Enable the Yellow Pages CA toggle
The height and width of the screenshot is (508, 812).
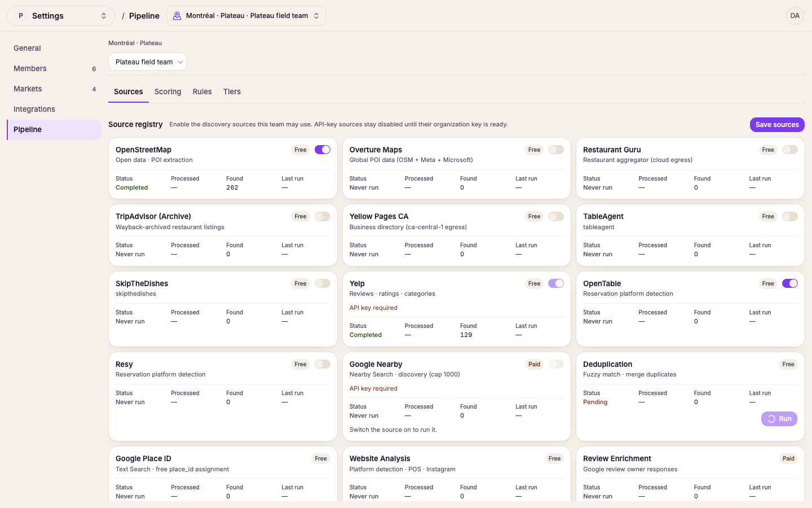pos(556,217)
